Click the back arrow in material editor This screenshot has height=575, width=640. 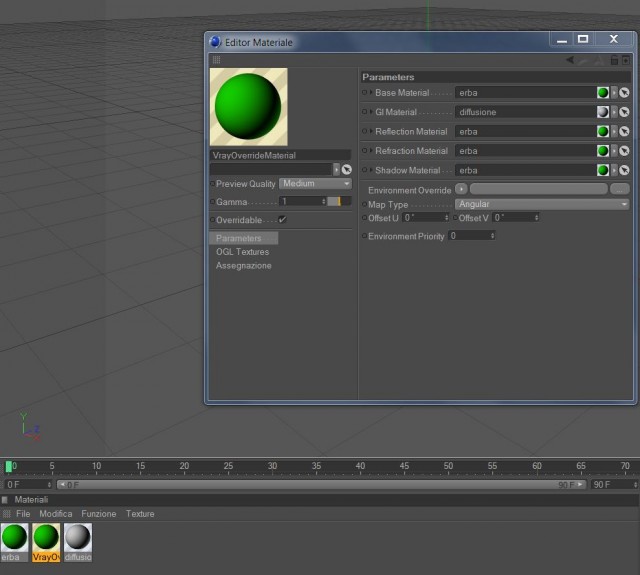click(x=570, y=60)
